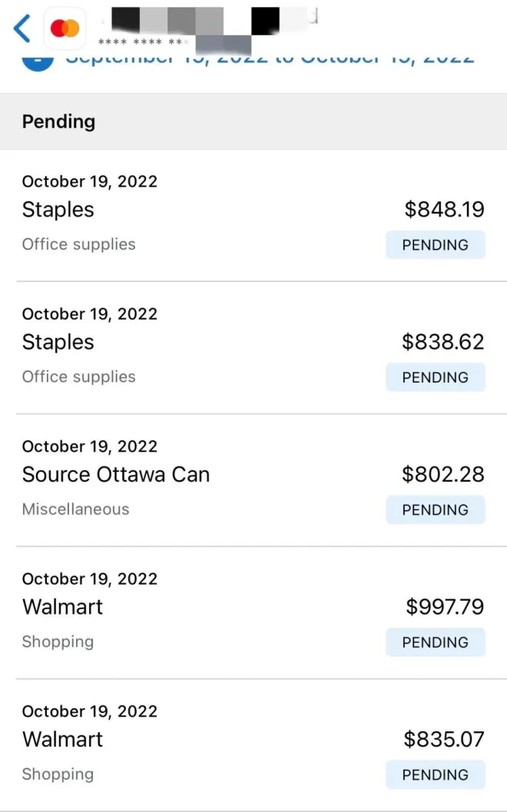Open the $838.62 Staples transaction

253,348
